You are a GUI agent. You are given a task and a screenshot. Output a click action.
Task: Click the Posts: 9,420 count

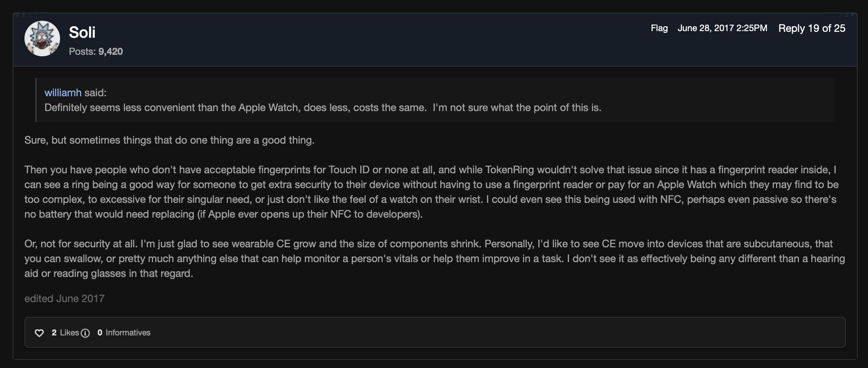[96, 51]
